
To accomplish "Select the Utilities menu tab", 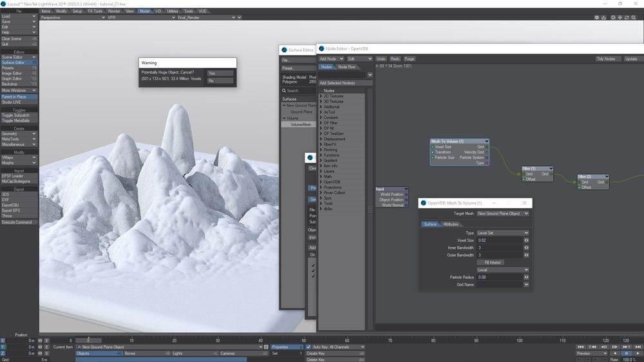I will pos(173,11).
